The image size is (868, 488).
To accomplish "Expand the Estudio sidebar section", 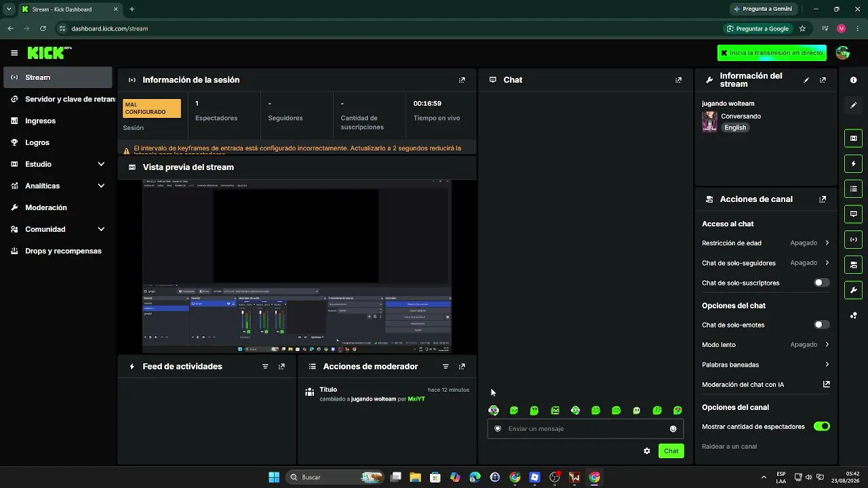I will click(101, 164).
